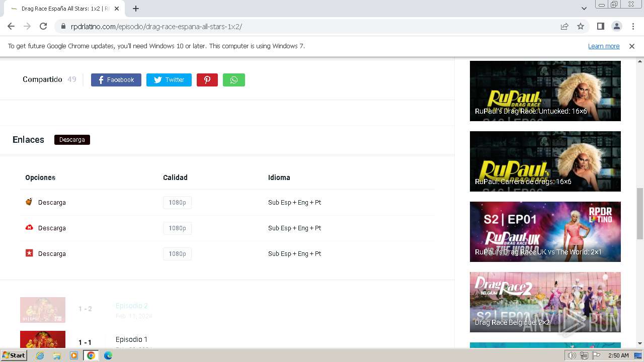Click the Descarga link with red star icon
Image resolution: width=644 pixels, height=362 pixels.
tap(52, 254)
